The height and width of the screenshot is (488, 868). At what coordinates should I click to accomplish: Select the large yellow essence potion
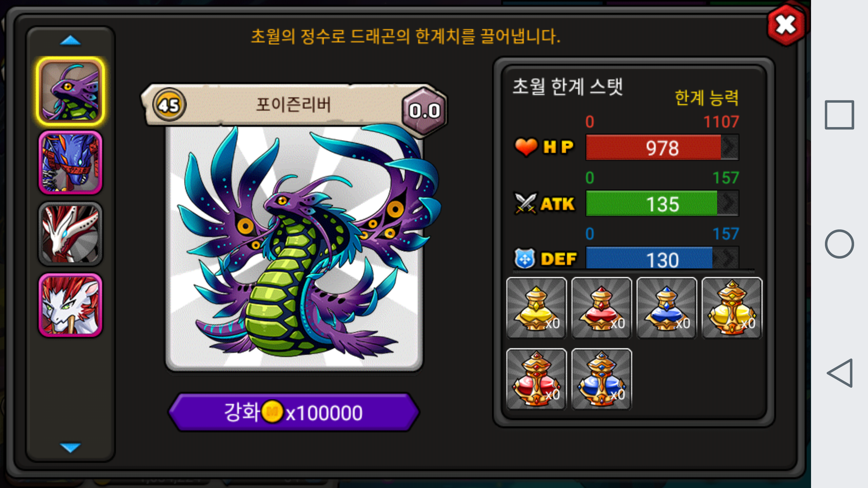click(732, 308)
